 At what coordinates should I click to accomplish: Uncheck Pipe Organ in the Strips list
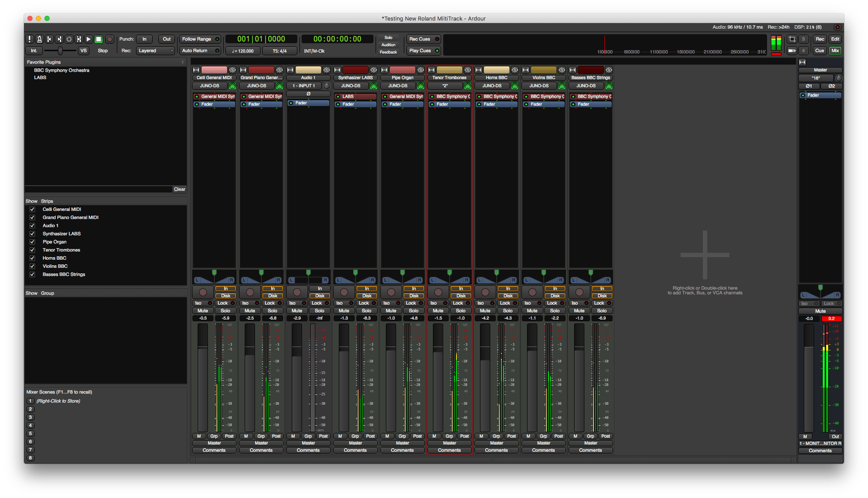coord(32,242)
